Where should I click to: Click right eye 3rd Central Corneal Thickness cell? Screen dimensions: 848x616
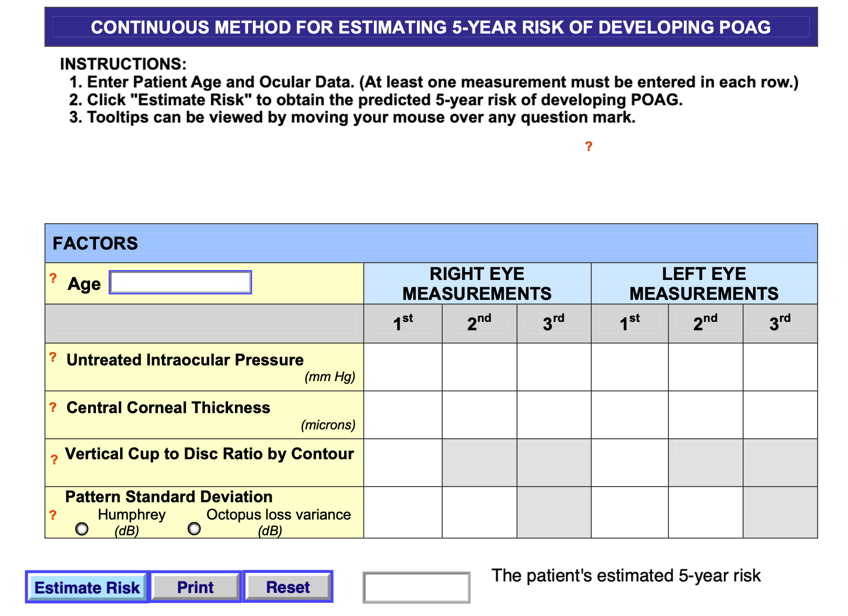click(554, 415)
